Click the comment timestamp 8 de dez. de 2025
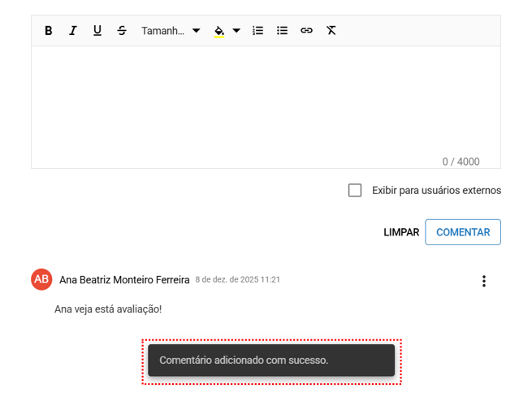The image size is (532, 393). (x=237, y=279)
